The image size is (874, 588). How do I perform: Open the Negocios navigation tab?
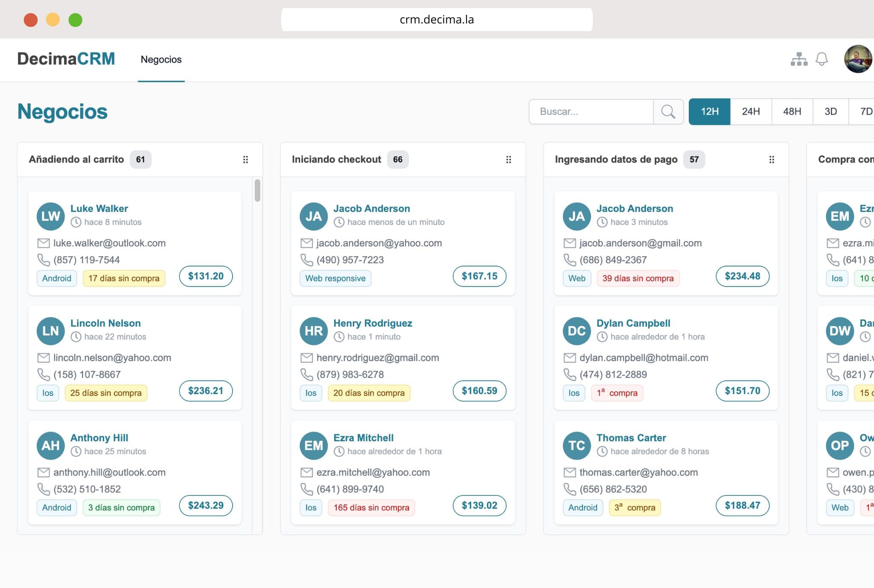click(161, 60)
